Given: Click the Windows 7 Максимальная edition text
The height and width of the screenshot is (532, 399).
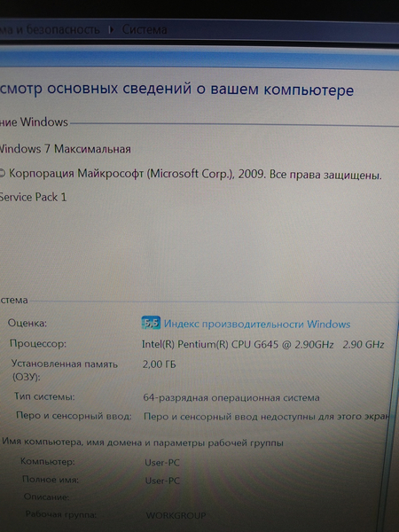Looking at the screenshot, I should pyautogui.click(x=65, y=149).
